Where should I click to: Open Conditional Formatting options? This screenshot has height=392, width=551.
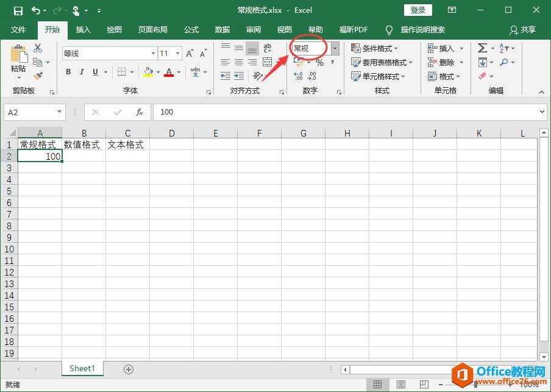[x=375, y=48]
